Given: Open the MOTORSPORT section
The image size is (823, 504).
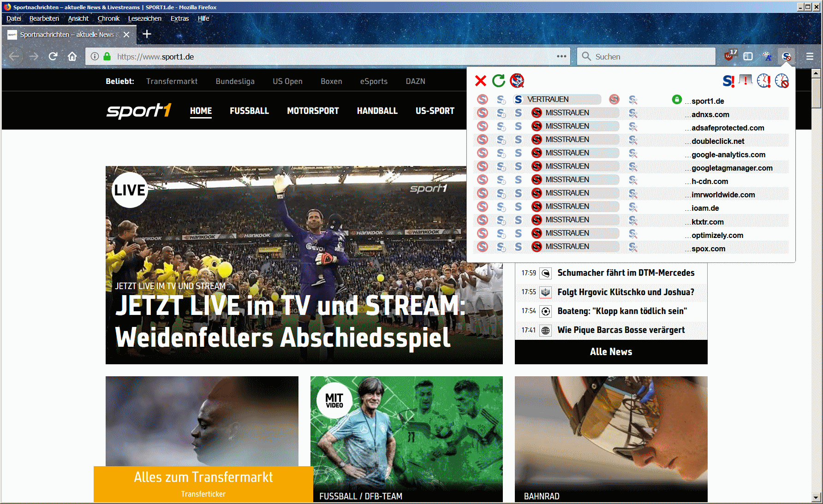Looking at the screenshot, I should [313, 111].
